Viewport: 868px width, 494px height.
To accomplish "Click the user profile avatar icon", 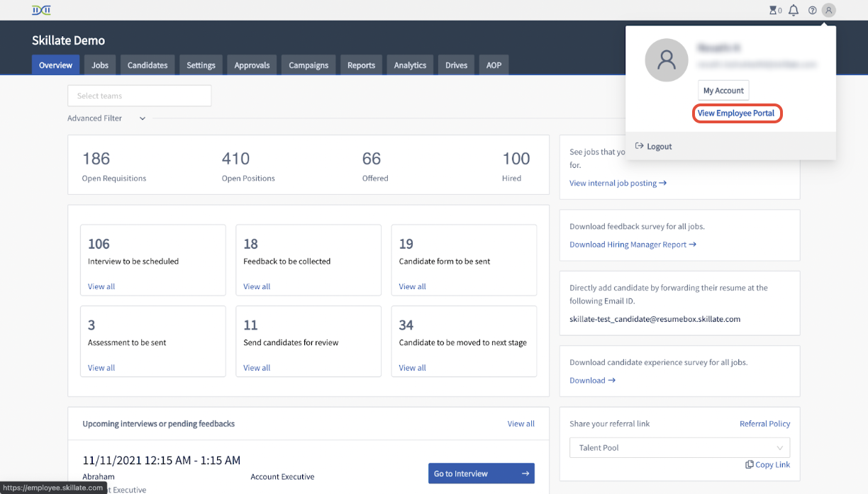I will pyautogui.click(x=829, y=10).
